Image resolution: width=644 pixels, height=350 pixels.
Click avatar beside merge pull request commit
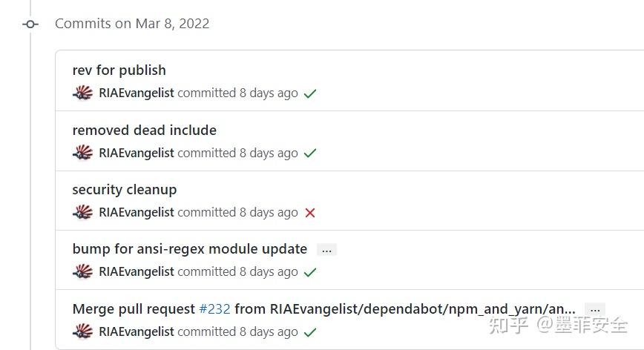coord(82,331)
